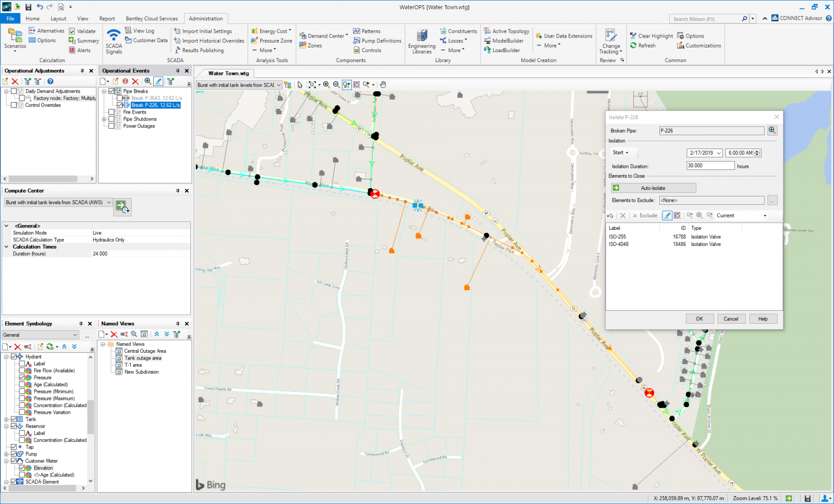Viewport: 834px width, 504px height.
Task: Collapse the Calculation Times section
Action: tap(6, 247)
